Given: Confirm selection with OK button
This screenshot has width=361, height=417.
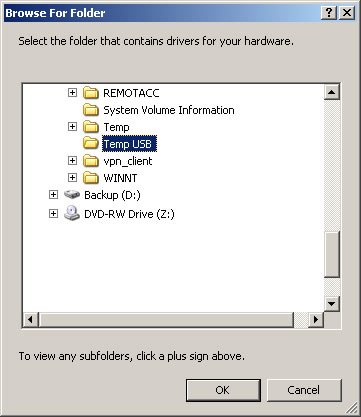Looking at the screenshot, I should pos(223,390).
